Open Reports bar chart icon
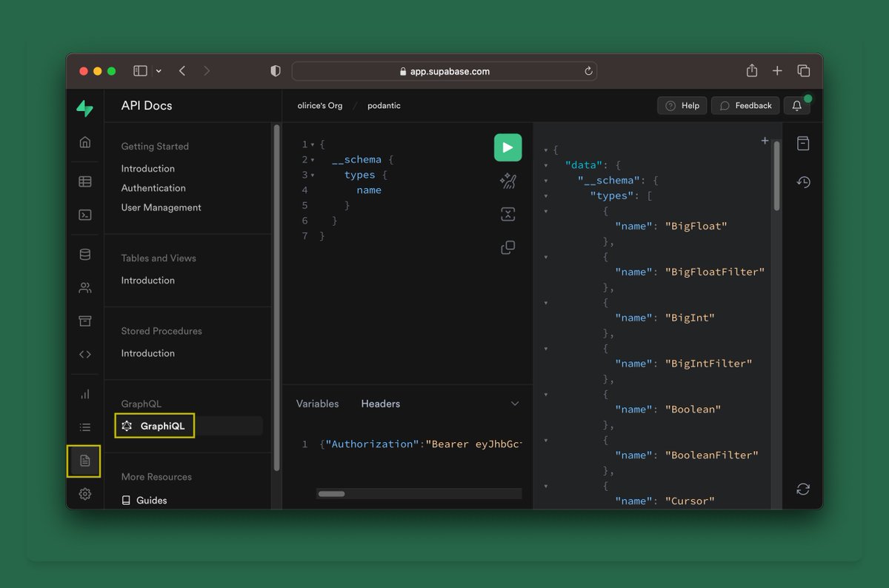The height and width of the screenshot is (588, 889). pos(85,394)
